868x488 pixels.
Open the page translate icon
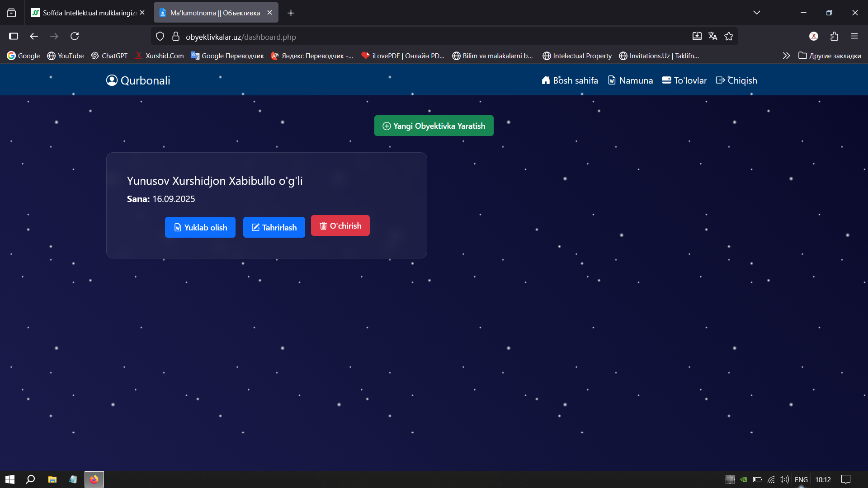coord(713,36)
